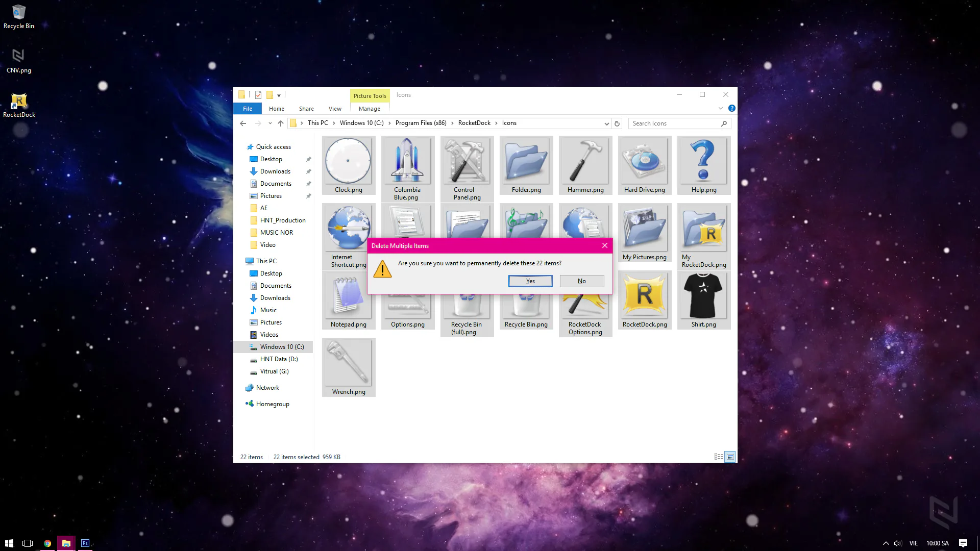This screenshot has width=980, height=551.
Task: Open the recent locations dropdown
Action: pos(270,123)
